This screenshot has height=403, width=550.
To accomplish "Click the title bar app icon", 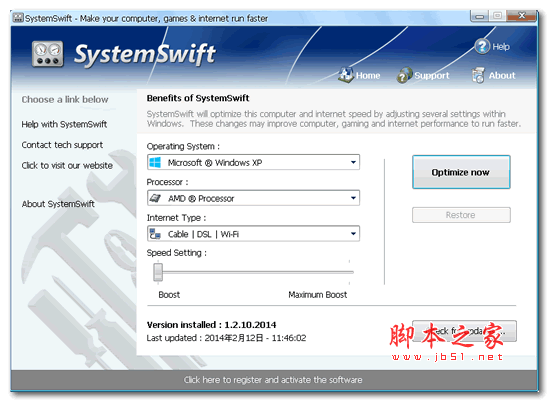I will coord(18,18).
